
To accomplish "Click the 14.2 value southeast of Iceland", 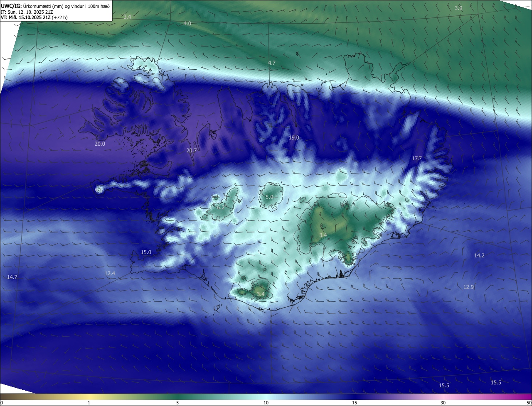I will [x=479, y=256].
